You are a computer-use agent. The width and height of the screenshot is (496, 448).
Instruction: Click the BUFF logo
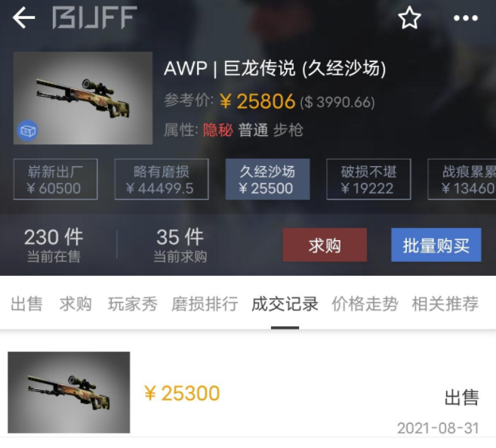(94, 18)
